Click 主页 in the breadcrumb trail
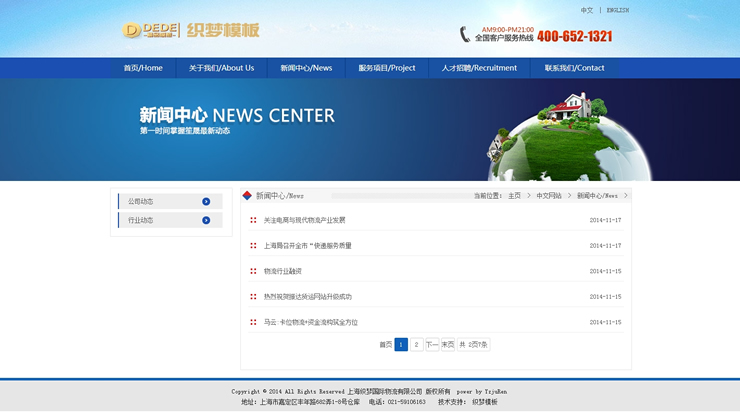This screenshot has height=413, width=740. (x=514, y=196)
